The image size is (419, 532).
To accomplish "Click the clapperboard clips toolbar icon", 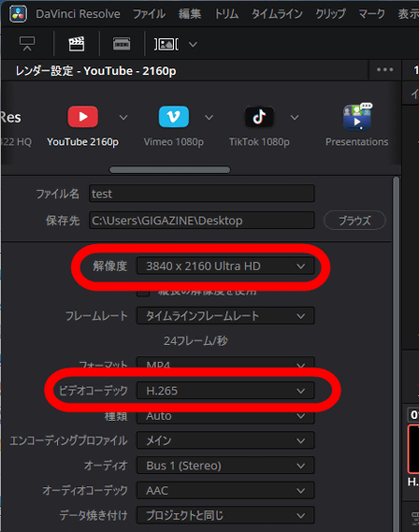I will tap(76, 44).
